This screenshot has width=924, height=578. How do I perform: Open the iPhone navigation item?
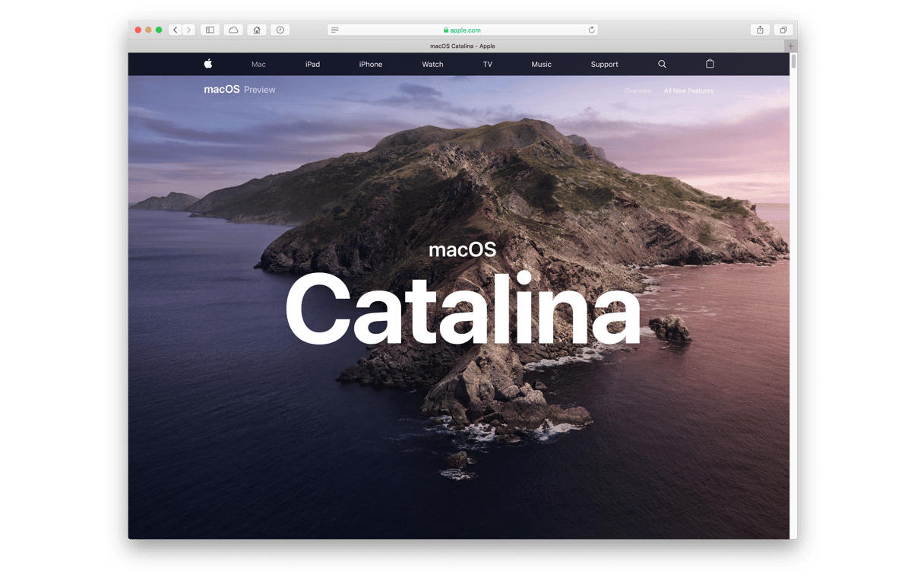click(x=371, y=65)
